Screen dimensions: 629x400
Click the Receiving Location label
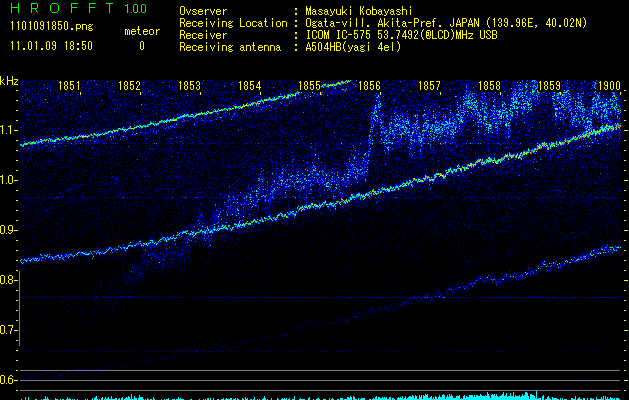click(233, 23)
